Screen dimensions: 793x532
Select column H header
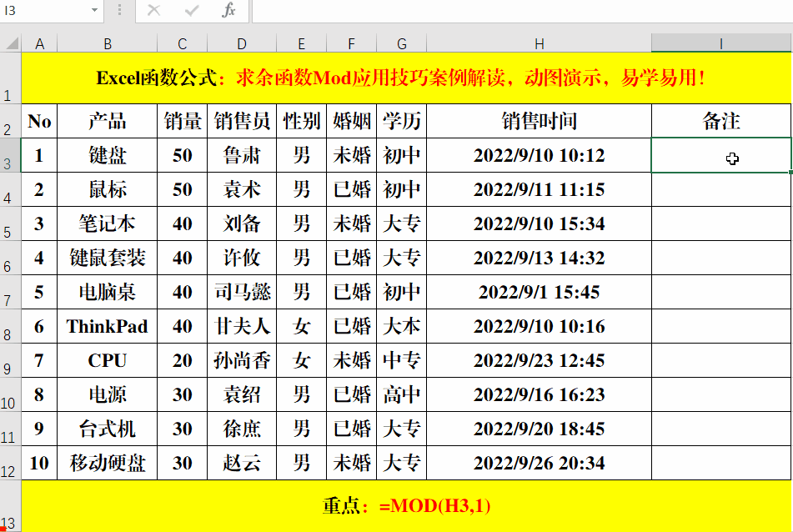[x=540, y=43]
